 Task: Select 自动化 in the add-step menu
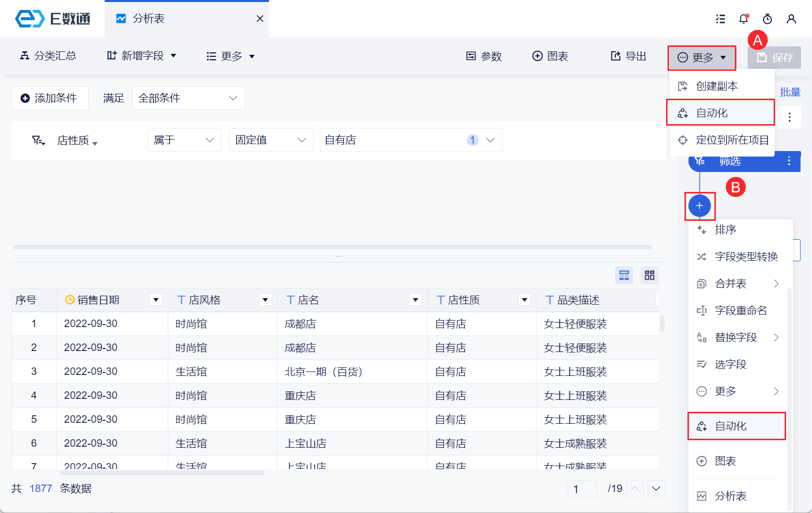click(737, 426)
